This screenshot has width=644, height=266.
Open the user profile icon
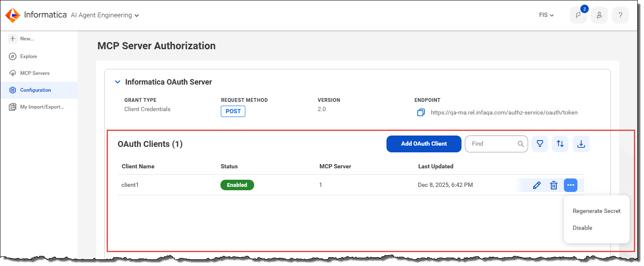[599, 15]
